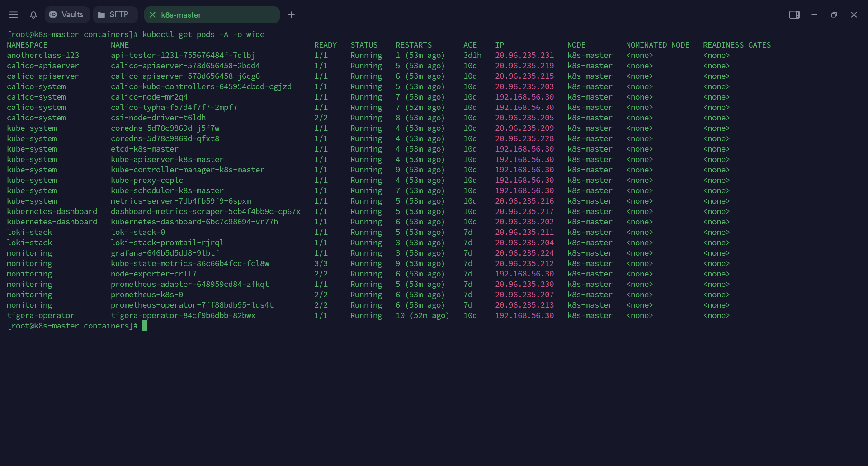Click the READINESS GATES column header
Screen dimensions: 868x466
[737, 45]
